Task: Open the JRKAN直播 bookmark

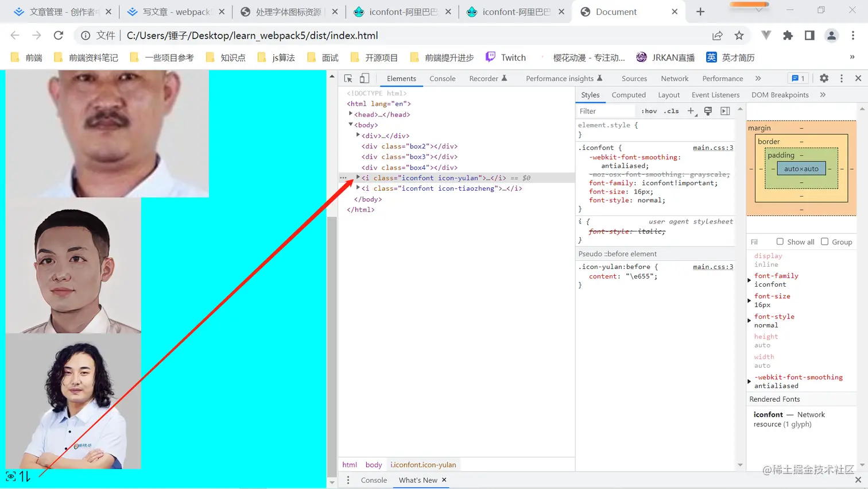Action: [x=665, y=57]
